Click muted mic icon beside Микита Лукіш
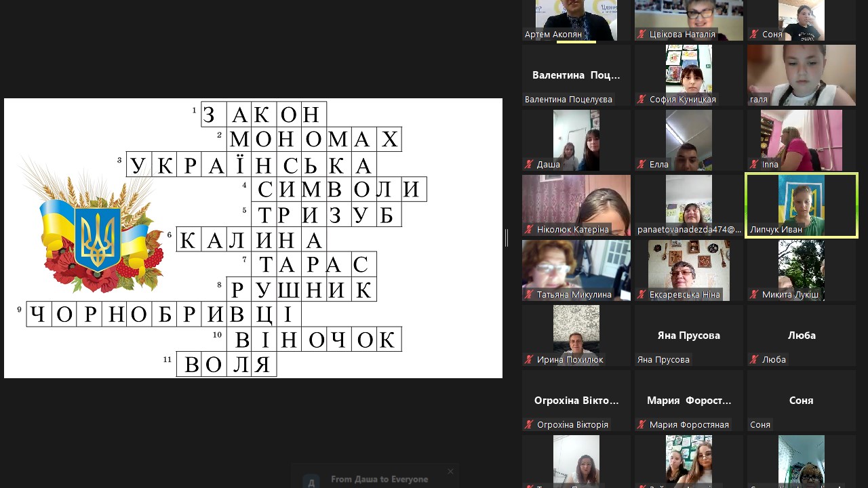The image size is (868, 488). [x=753, y=294]
